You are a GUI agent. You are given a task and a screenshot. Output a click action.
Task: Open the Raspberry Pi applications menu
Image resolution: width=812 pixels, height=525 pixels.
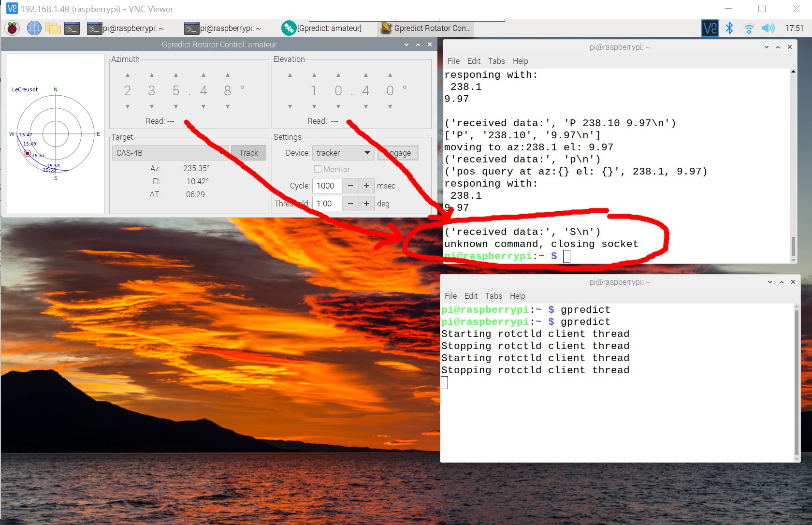tap(13, 28)
